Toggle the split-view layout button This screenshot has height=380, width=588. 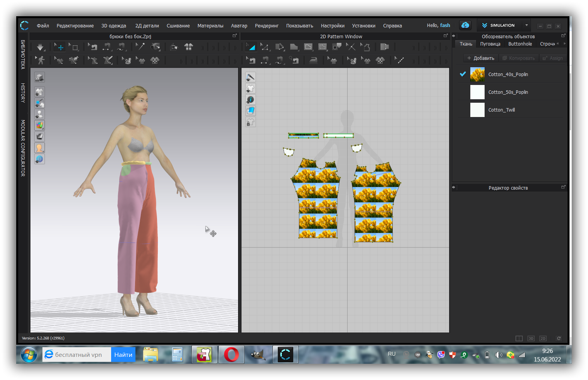click(519, 338)
